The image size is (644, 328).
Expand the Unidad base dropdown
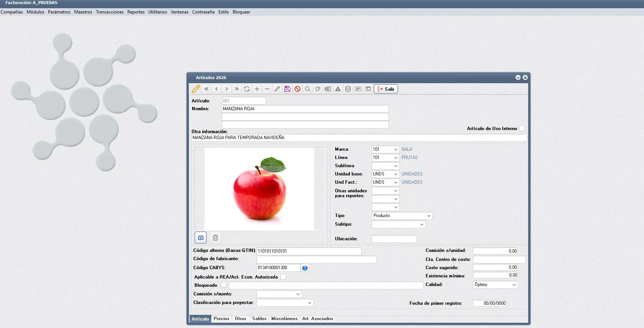(396, 174)
